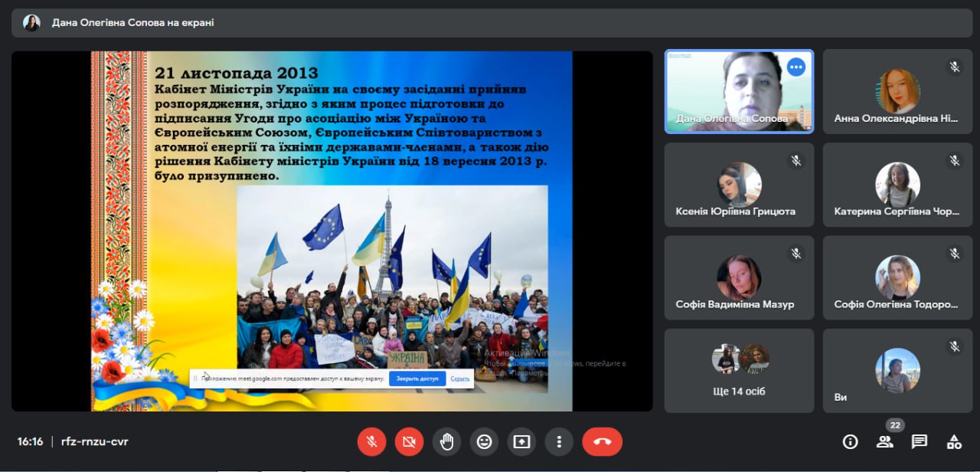Click the muted mic icon on the Ви tile

(955, 347)
